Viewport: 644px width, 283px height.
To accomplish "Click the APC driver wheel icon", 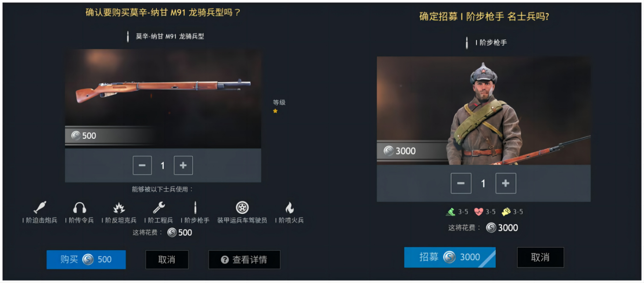I will click(x=242, y=208).
